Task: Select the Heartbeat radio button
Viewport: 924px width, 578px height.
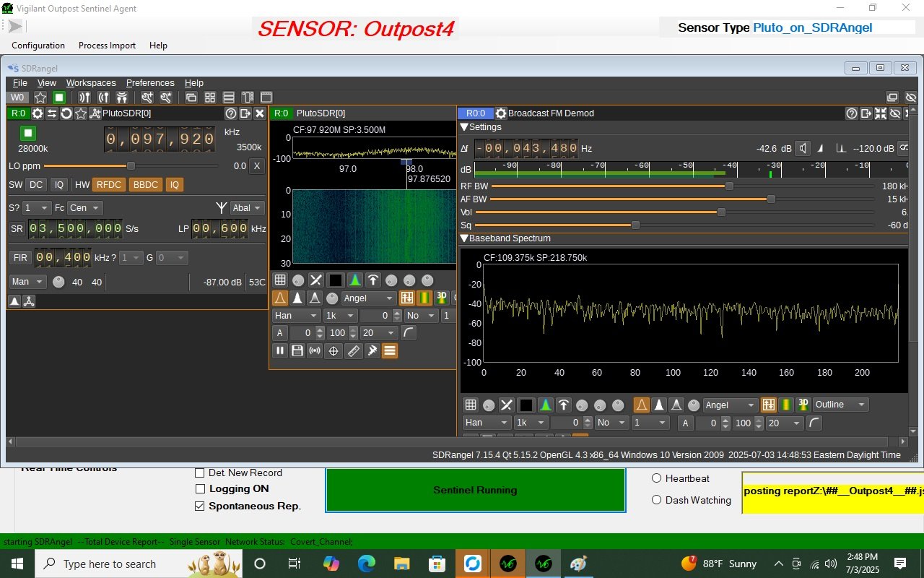Action: tap(657, 478)
